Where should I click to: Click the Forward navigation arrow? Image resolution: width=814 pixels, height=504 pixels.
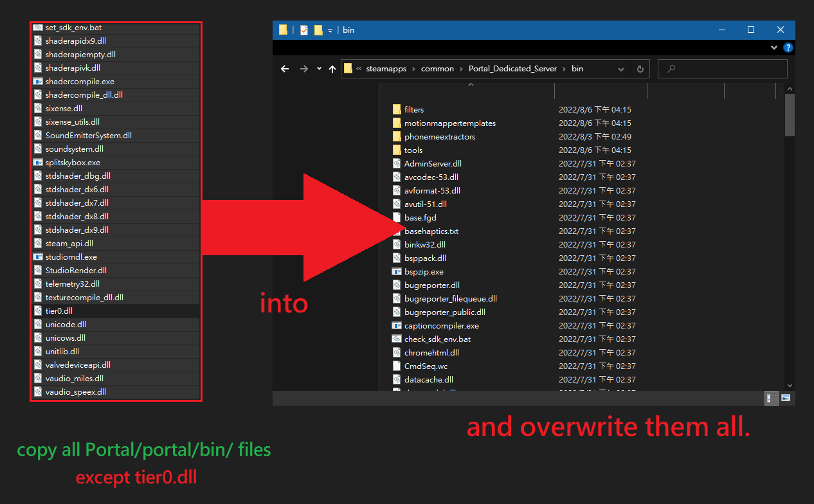[x=303, y=69]
